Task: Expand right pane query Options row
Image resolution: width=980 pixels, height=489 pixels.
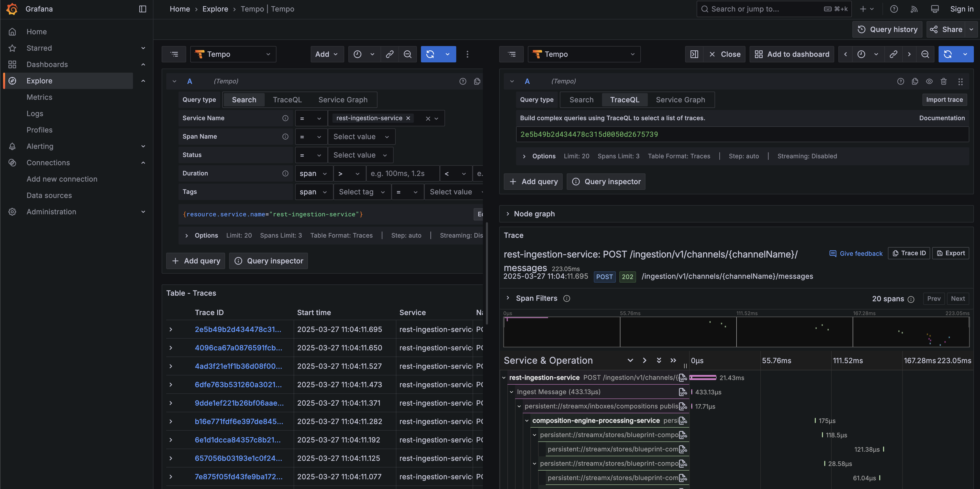Action: click(x=524, y=157)
